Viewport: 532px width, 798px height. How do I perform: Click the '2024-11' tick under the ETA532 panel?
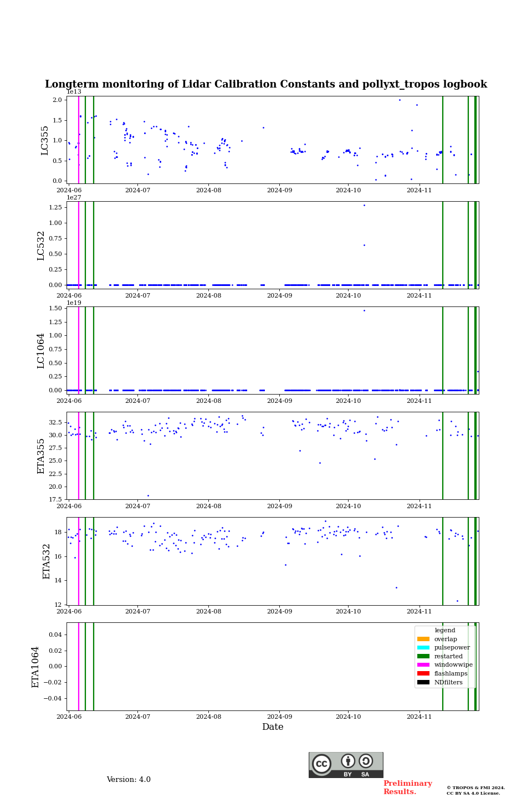[x=419, y=612]
